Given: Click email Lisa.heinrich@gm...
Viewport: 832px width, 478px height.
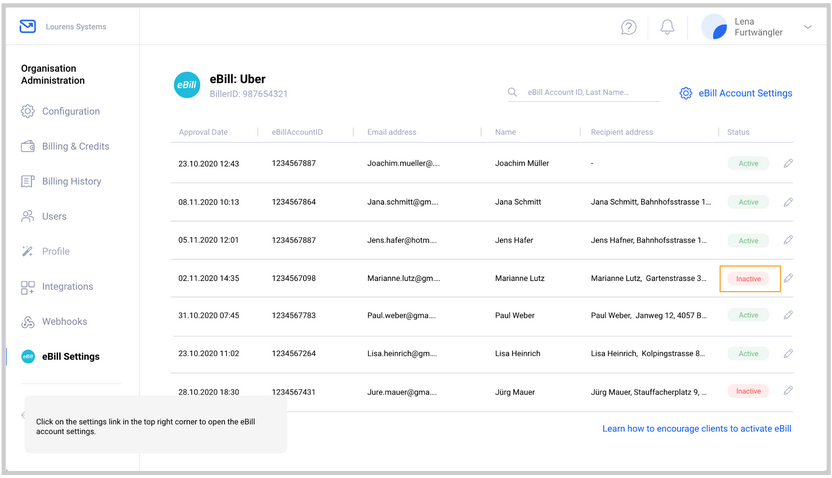Looking at the screenshot, I should click(x=402, y=353).
